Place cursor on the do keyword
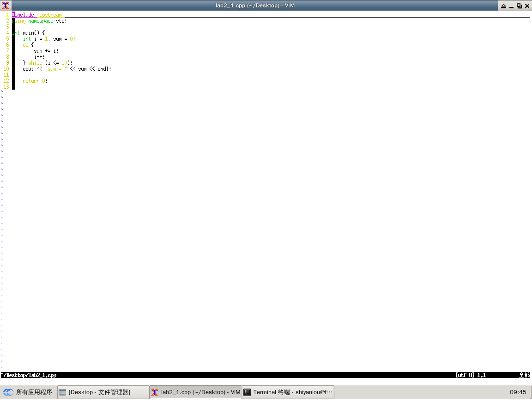This screenshot has height=414, width=532. 25,45
